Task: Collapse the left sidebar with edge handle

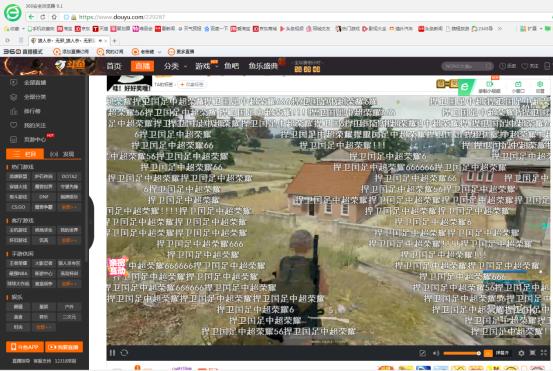Action: point(91,222)
